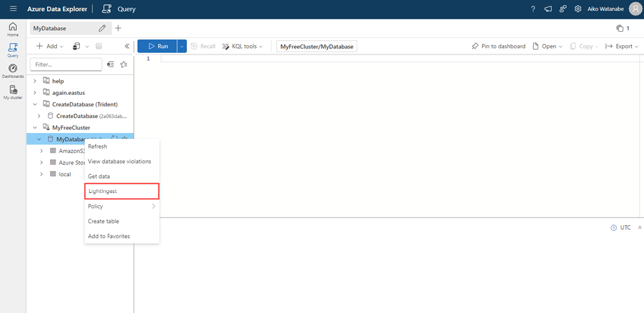
Task: Expand the Azure Storage table node
Action: (41, 163)
